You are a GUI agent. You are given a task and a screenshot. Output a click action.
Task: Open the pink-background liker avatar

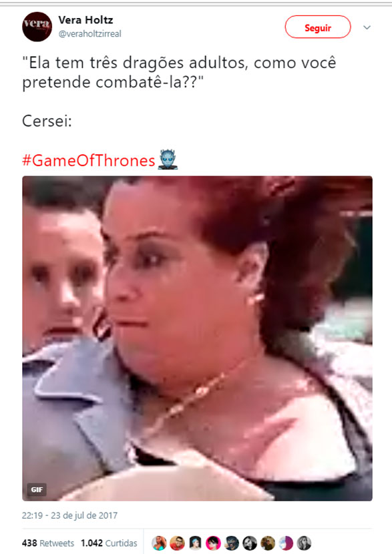pyautogui.click(x=213, y=543)
